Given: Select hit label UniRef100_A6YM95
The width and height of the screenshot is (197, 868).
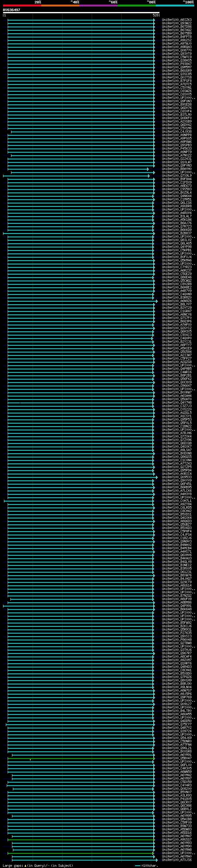Looking at the screenshot, I should tap(177, 816).
